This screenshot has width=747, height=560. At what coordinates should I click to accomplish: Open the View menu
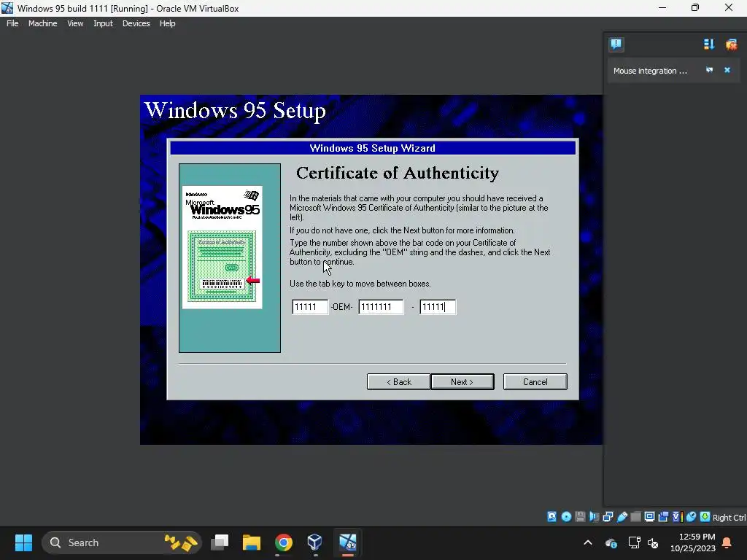pyautogui.click(x=75, y=23)
